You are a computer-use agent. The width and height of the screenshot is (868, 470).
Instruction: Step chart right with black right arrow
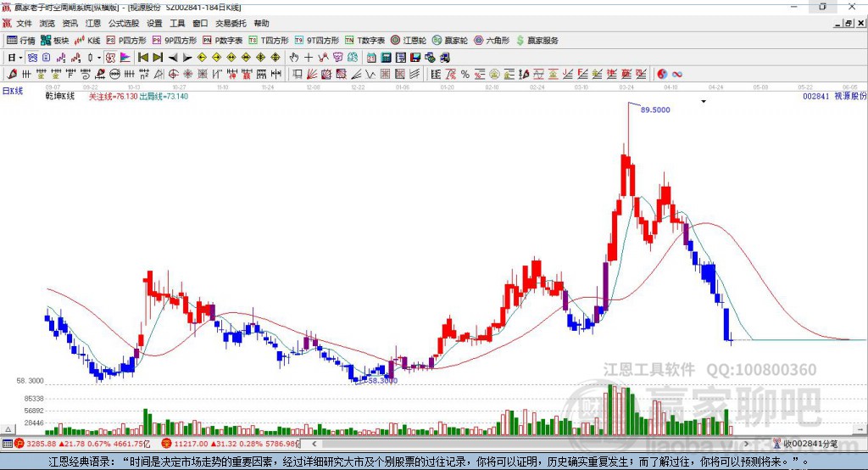(x=187, y=58)
